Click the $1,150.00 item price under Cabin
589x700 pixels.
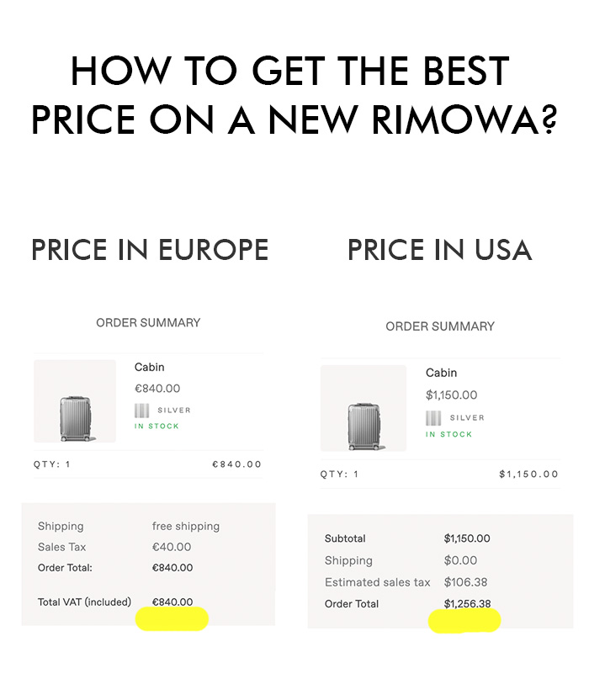[x=452, y=395]
